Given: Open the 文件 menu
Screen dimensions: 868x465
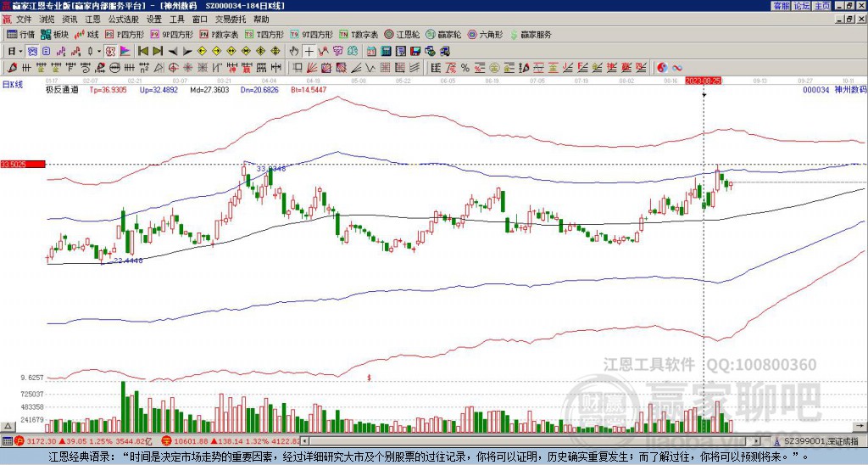Looking at the screenshot, I should point(23,20).
